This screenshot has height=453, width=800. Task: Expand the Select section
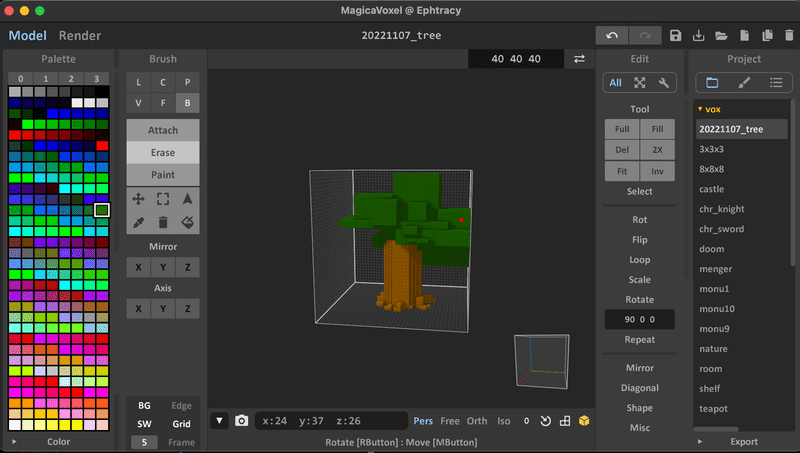tap(639, 191)
